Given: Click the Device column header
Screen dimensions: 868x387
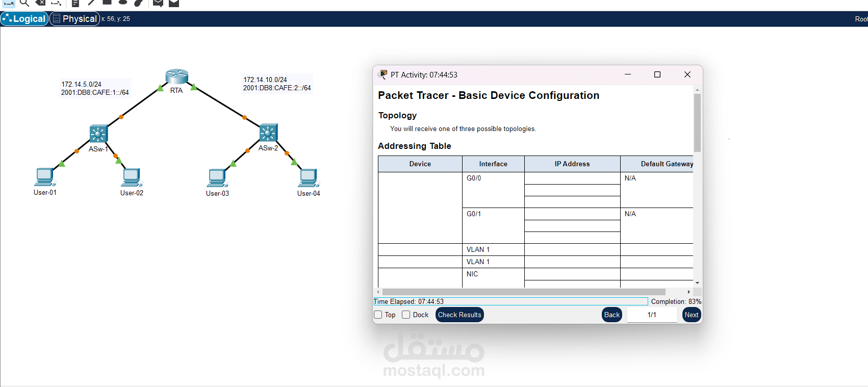Looking at the screenshot, I should click(x=420, y=164).
